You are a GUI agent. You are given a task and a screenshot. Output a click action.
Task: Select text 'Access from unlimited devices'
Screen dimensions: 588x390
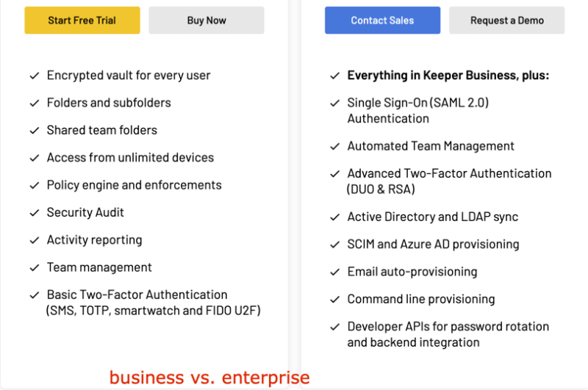[130, 157]
